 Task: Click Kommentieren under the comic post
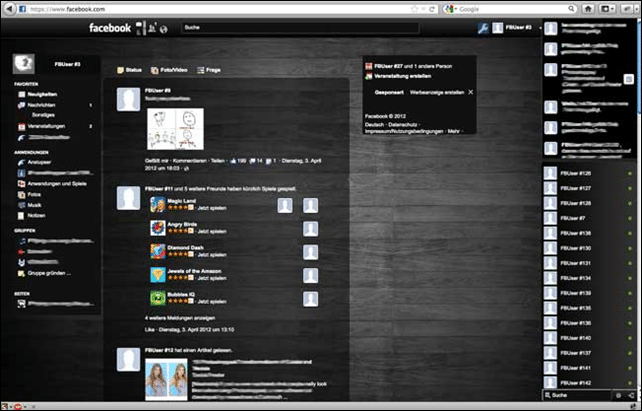coord(188,161)
